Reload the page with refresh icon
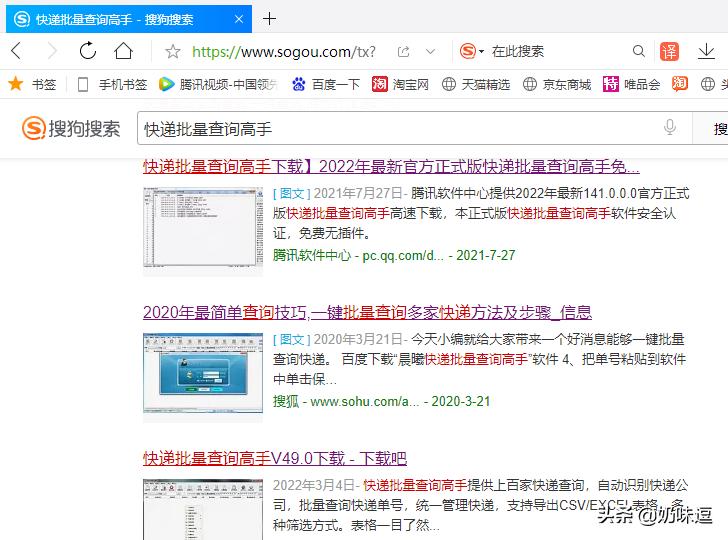The width and height of the screenshot is (728, 540). (87, 51)
